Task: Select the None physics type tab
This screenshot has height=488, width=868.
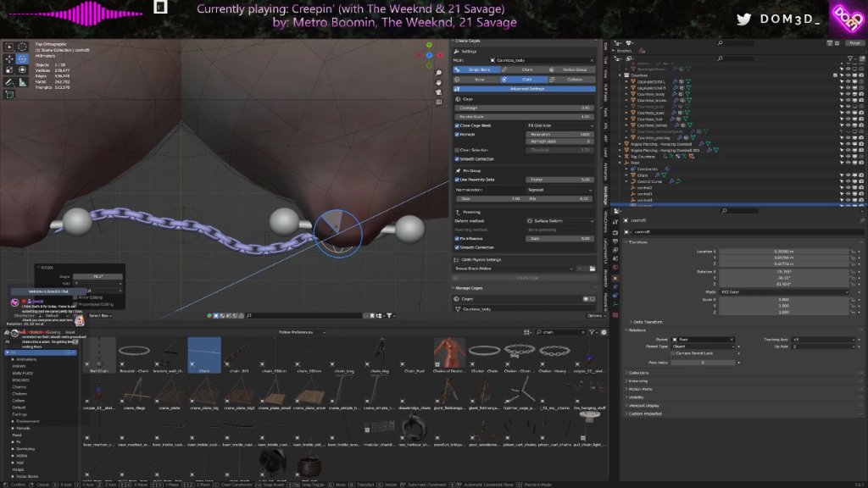Action: click(476, 79)
